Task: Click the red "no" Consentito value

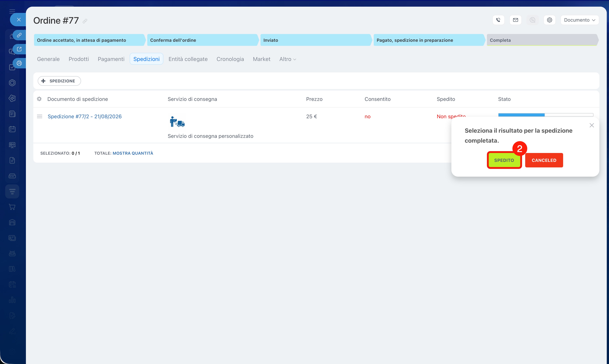Action: click(367, 117)
